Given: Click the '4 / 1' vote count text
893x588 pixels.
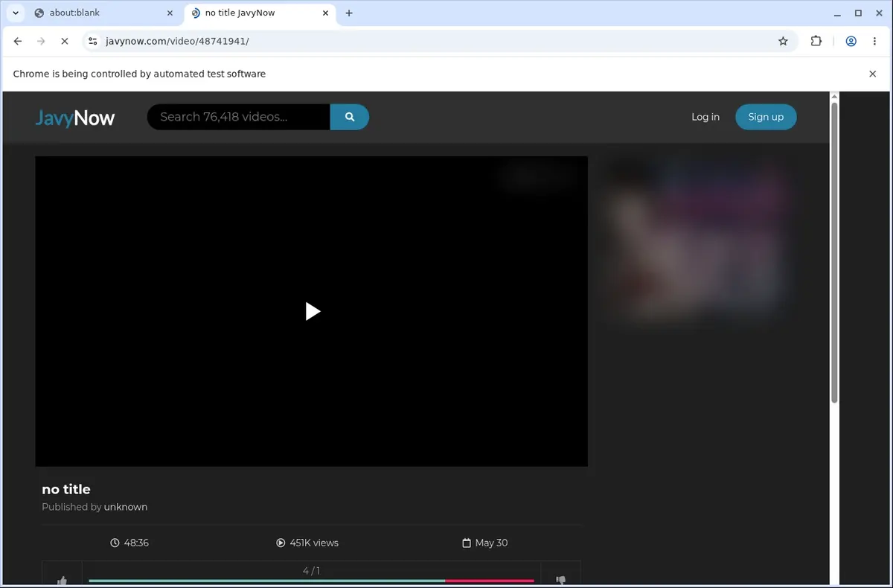Looking at the screenshot, I should click(x=311, y=571).
